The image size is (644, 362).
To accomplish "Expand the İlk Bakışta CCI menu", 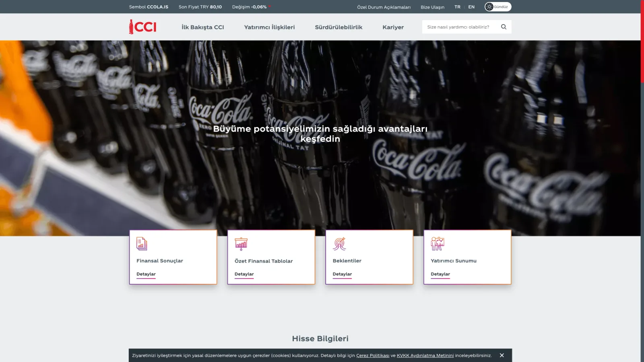I will (x=202, y=27).
